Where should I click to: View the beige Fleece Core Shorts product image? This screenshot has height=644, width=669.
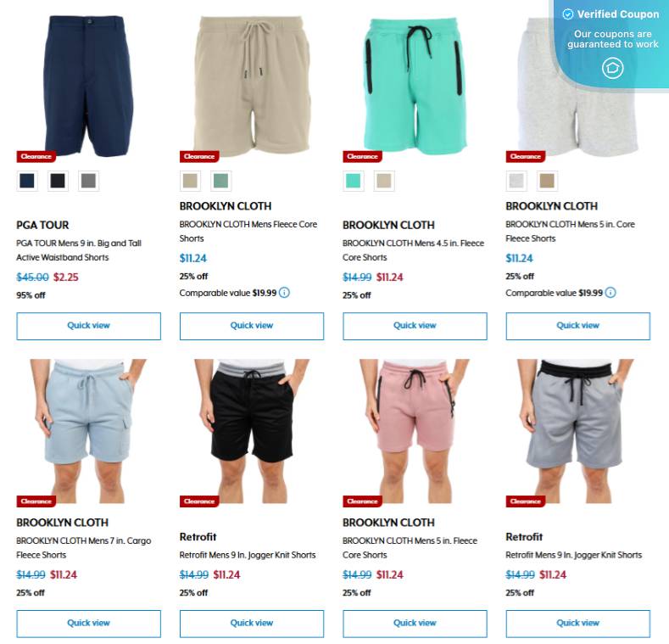coord(252,85)
